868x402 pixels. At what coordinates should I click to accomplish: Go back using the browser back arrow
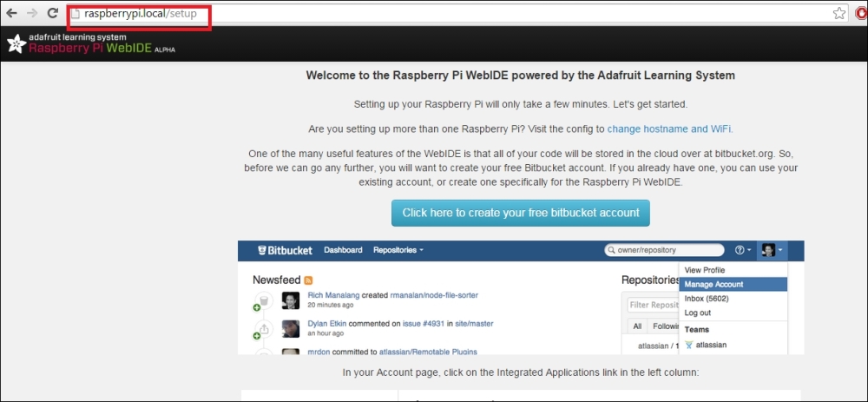[11, 13]
